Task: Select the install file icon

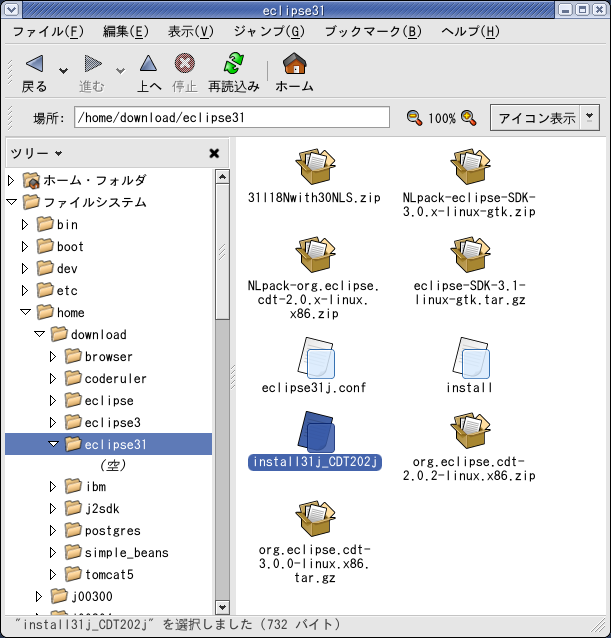Action: pos(471,357)
